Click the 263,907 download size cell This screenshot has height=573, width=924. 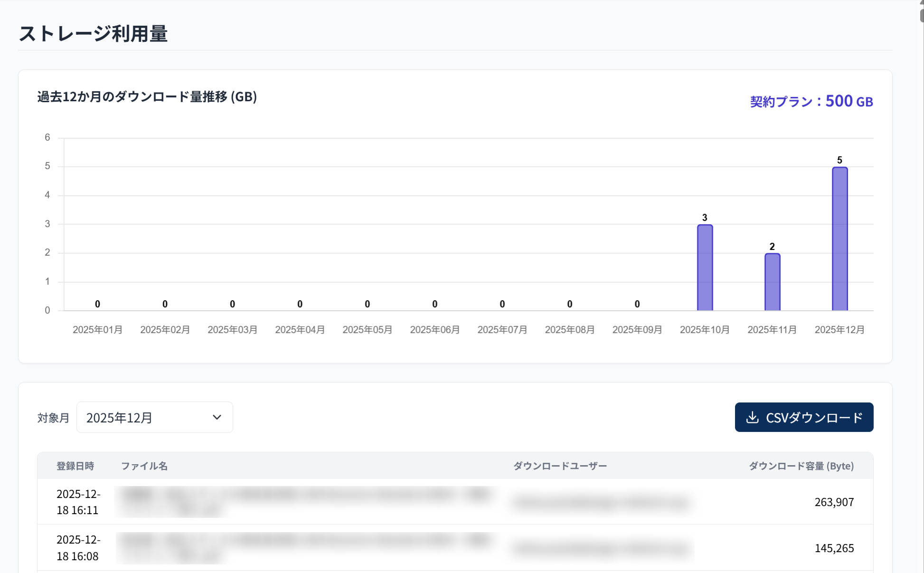tap(834, 502)
